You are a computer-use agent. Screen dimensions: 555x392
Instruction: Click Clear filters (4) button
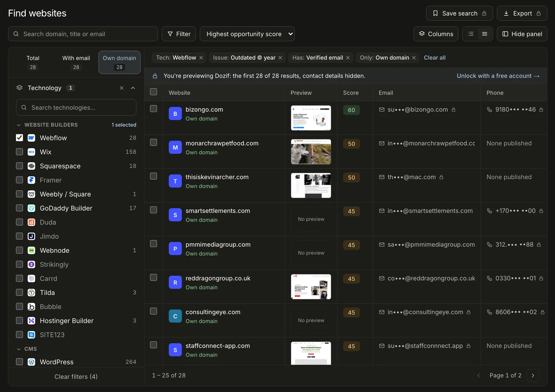pos(76,377)
